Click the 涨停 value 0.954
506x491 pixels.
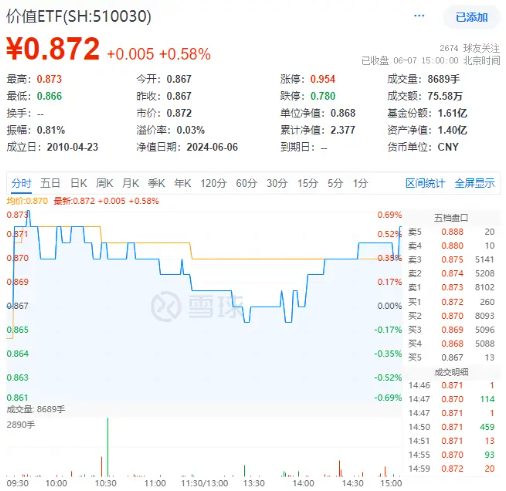click(322, 79)
